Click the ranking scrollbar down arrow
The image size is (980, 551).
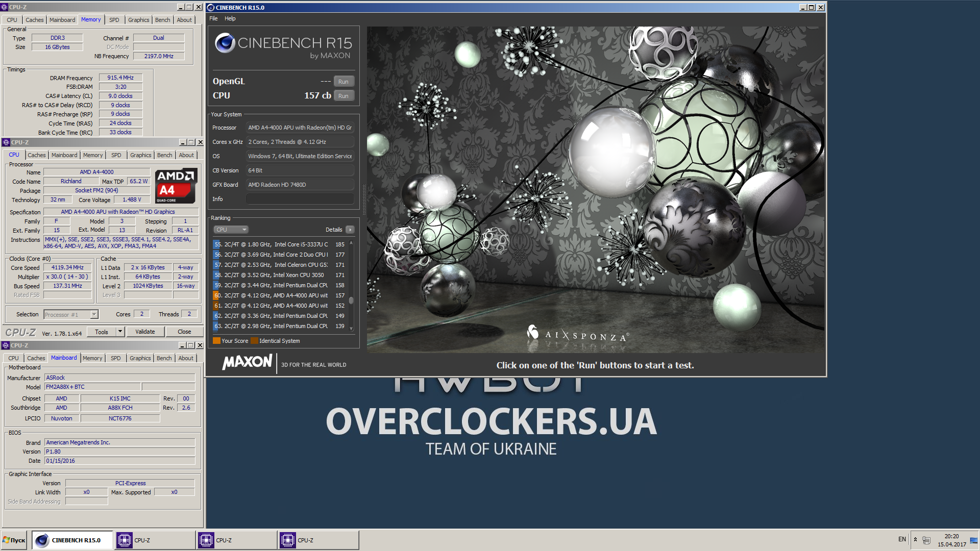point(351,329)
